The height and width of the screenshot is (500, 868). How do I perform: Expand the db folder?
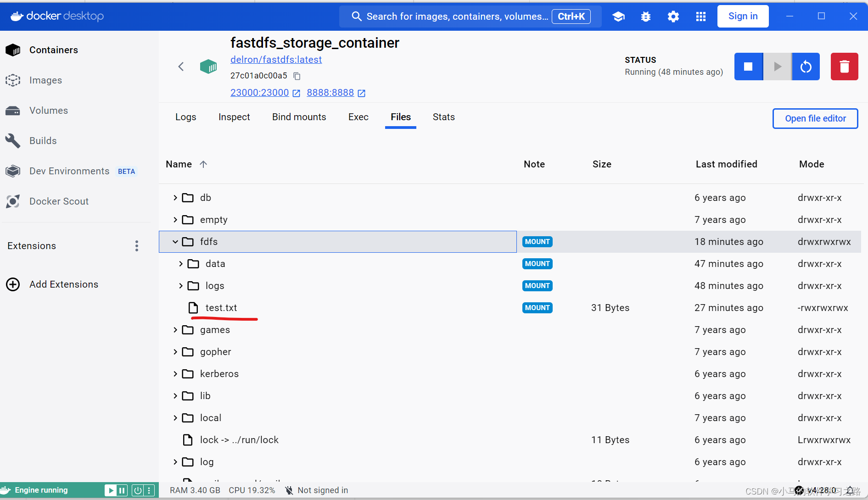pos(175,198)
